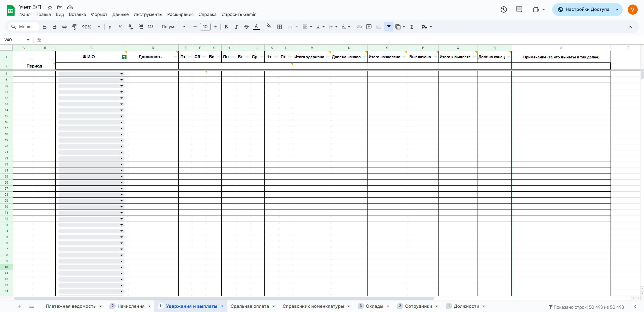644x312 pixels.
Task: Insert chart using chart icon
Action: coord(379,27)
